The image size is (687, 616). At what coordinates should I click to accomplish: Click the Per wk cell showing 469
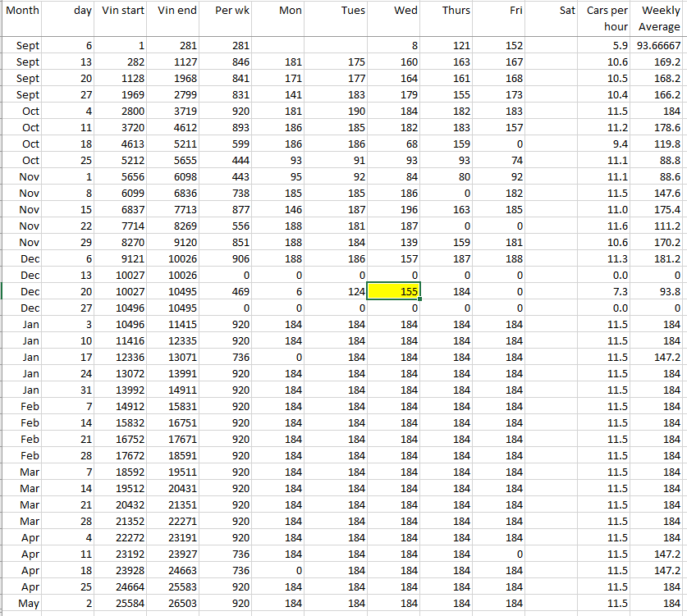click(228, 291)
